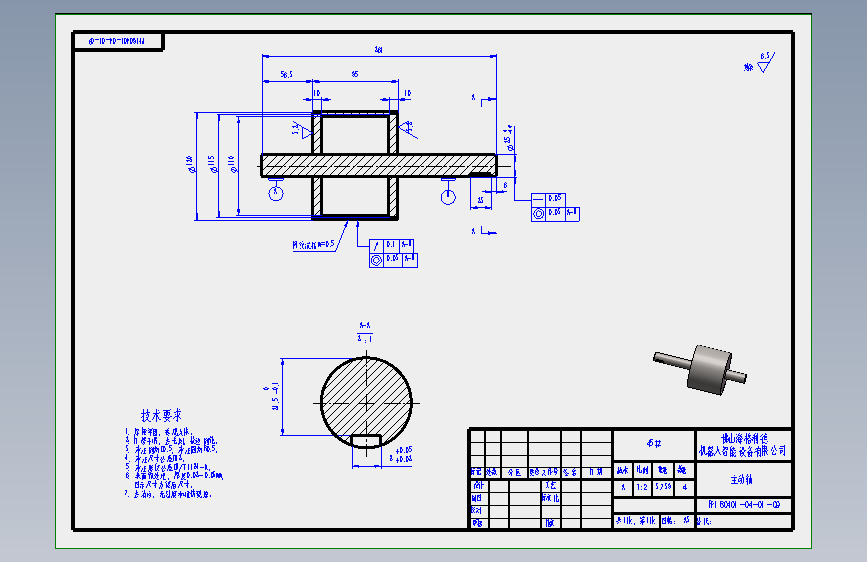Select technical requirement line 7
This screenshot has width=867, height=562.
[168, 494]
